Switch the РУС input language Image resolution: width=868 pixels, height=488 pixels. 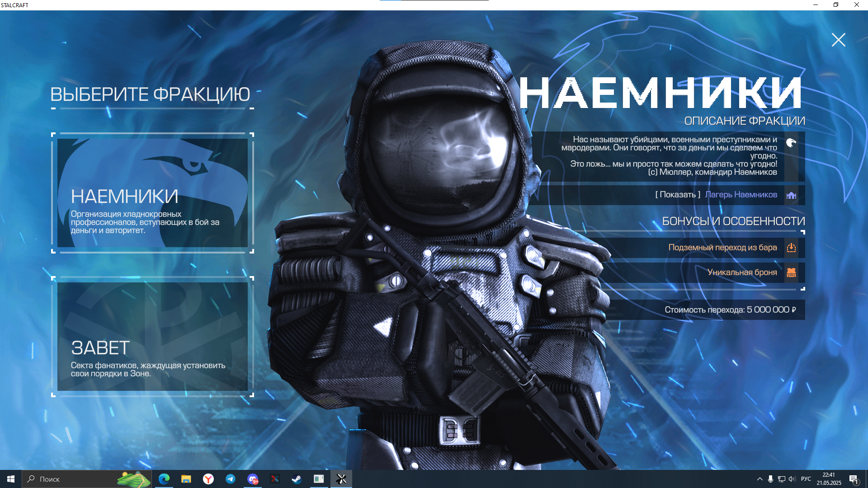[x=806, y=479]
